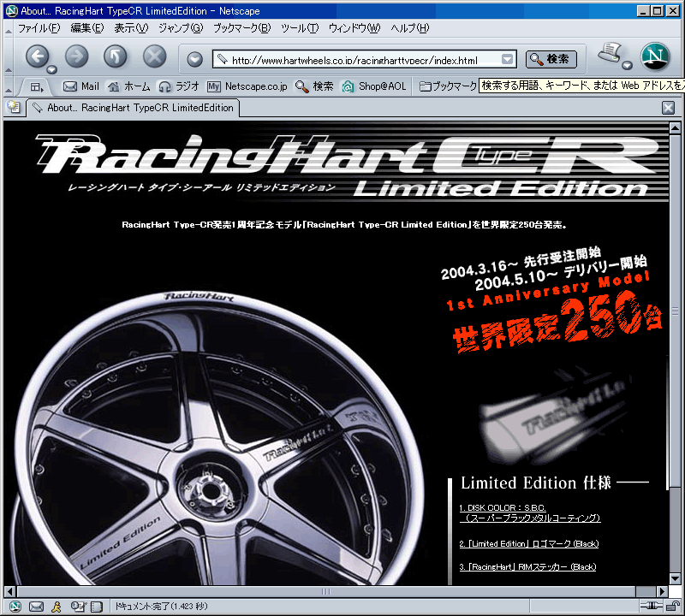Image resolution: width=685 pixels, height=616 pixels.
Task: Open Instant Messenger from status bar icon
Action: click(x=57, y=607)
